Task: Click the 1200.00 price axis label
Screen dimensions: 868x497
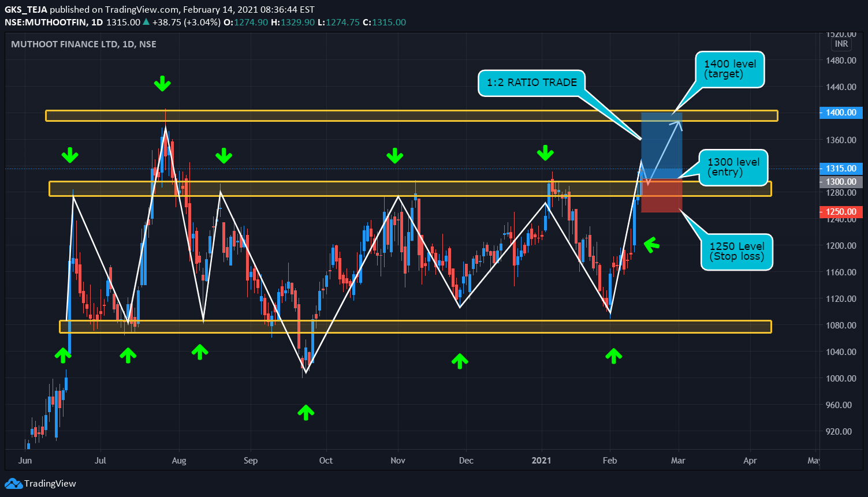Action: point(840,246)
